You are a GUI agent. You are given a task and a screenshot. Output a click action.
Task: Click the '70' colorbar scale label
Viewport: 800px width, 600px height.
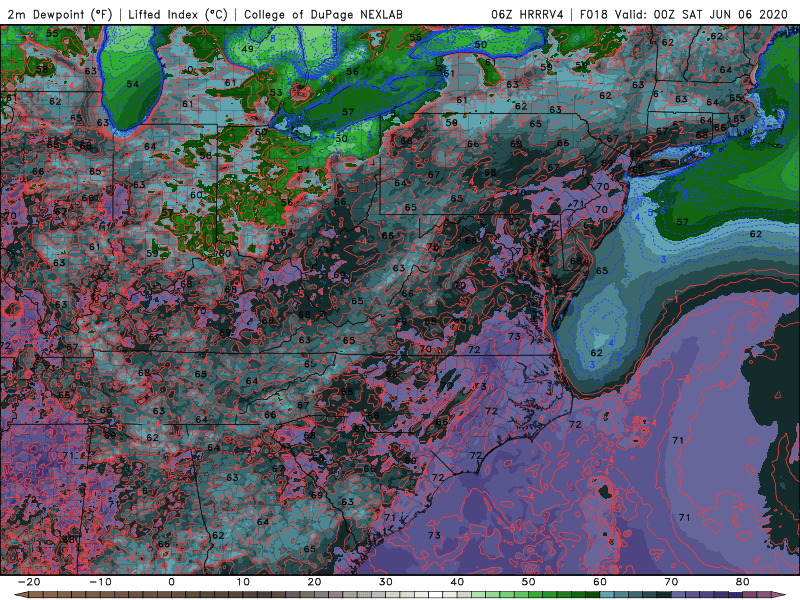[671, 582]
